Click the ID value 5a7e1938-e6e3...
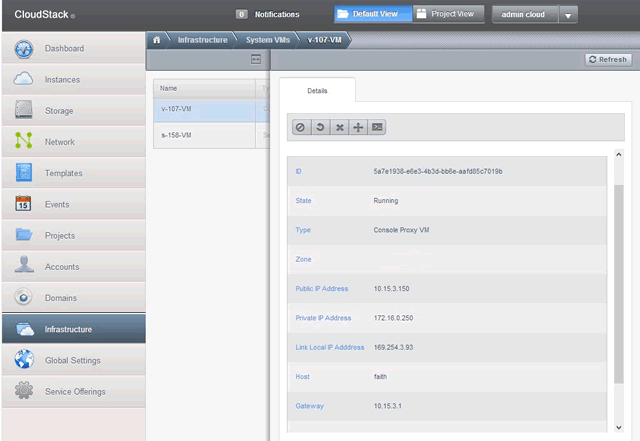Screen dimensions: 640x441 pos(438,172)
